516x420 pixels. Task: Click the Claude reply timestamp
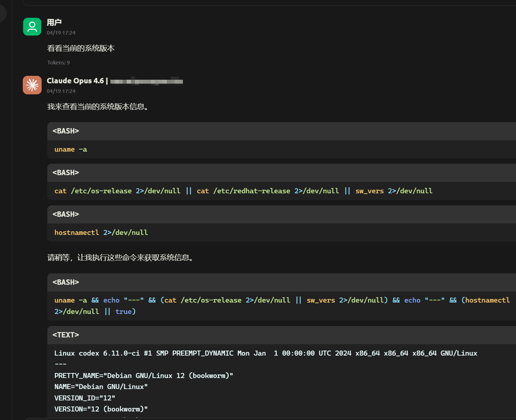tap(61, 91)
